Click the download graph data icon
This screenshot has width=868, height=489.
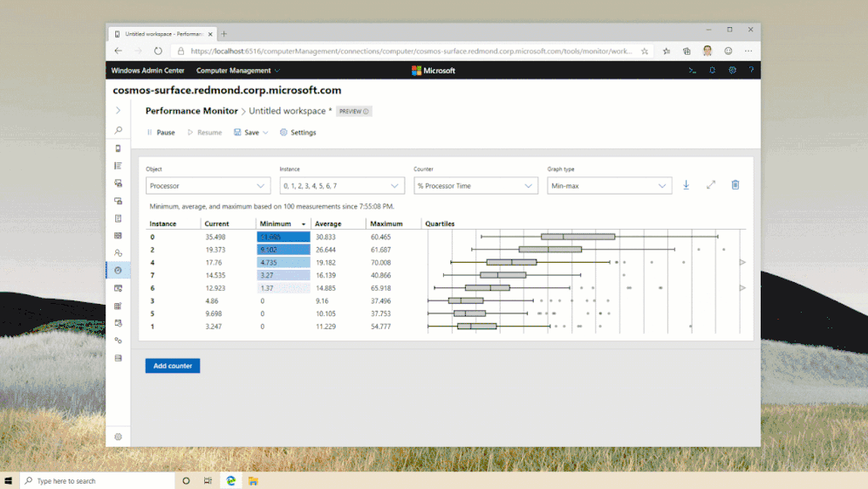687,185
